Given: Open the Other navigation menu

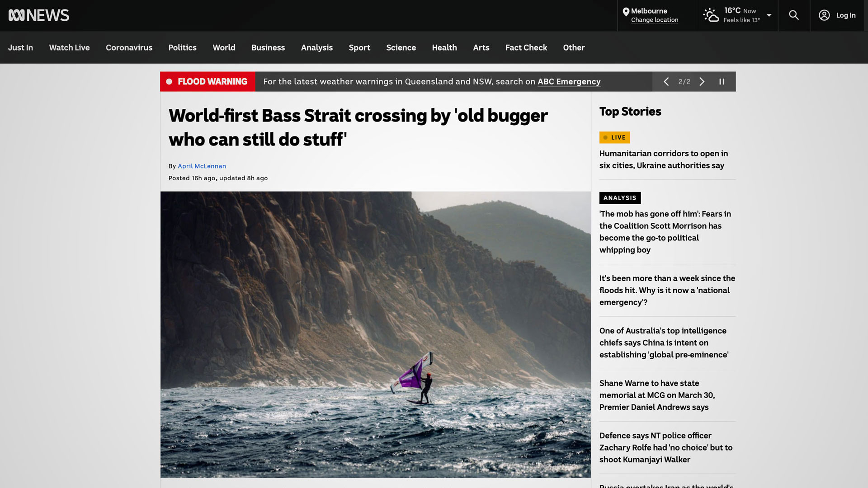Looking at the screenshot, I should pyautogui.click(x=574, y=47).
